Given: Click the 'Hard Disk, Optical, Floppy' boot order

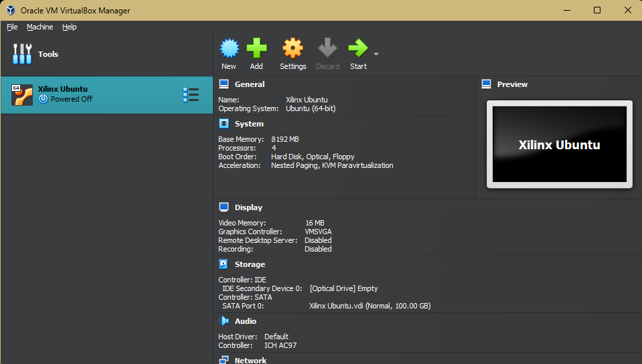Looking at the screenshot, I should click(313, 157).
